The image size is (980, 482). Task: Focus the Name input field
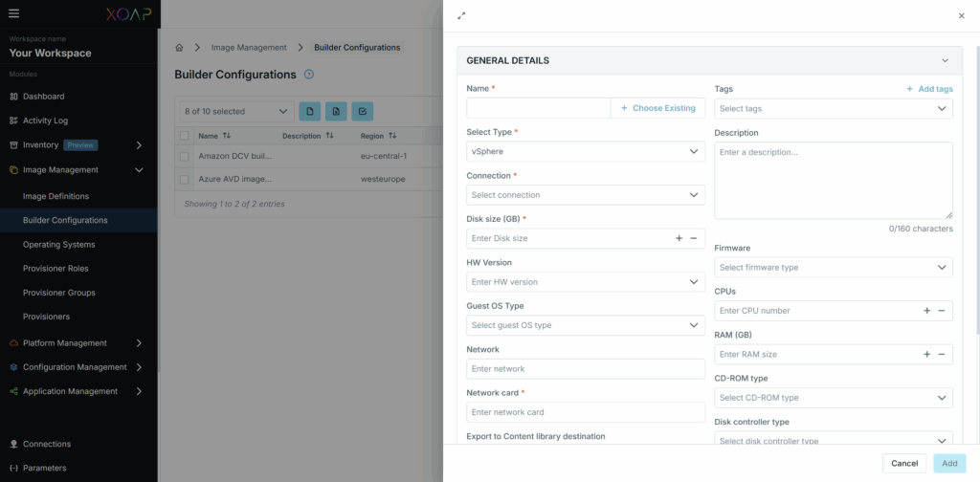pyautogui.click(x=538, y=108)
